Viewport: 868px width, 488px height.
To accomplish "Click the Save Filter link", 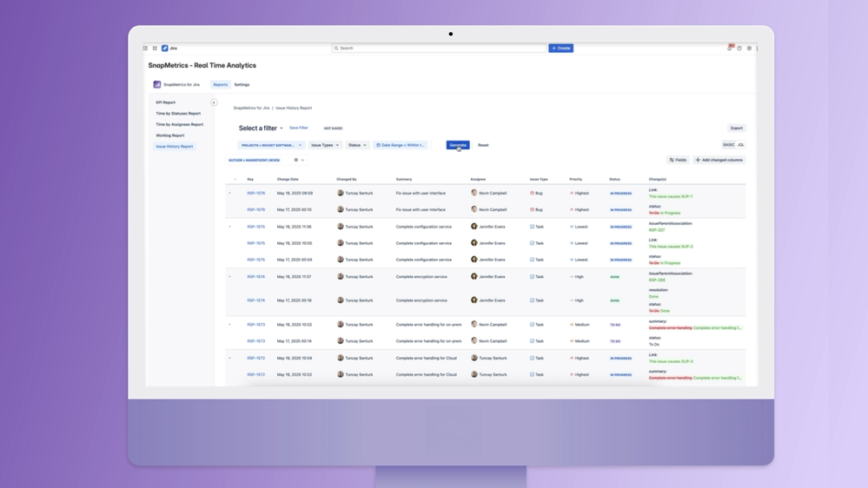I will pos(299,128).
